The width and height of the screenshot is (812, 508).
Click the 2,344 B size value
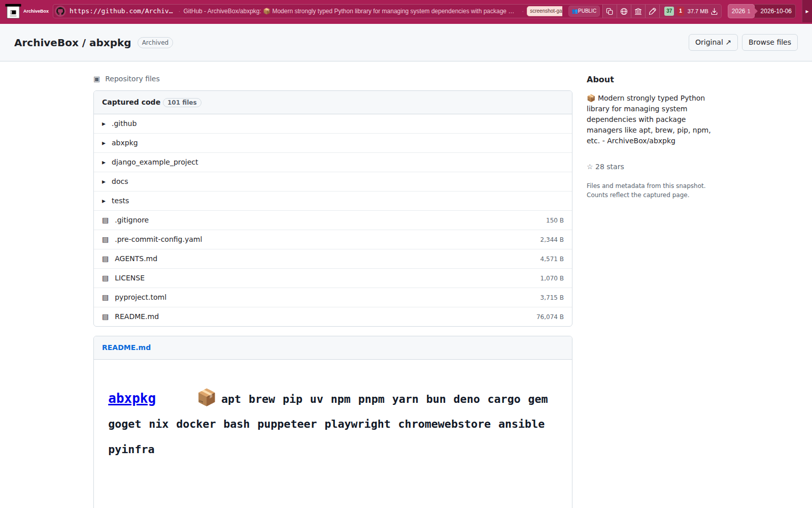click(x=552, y=240)
